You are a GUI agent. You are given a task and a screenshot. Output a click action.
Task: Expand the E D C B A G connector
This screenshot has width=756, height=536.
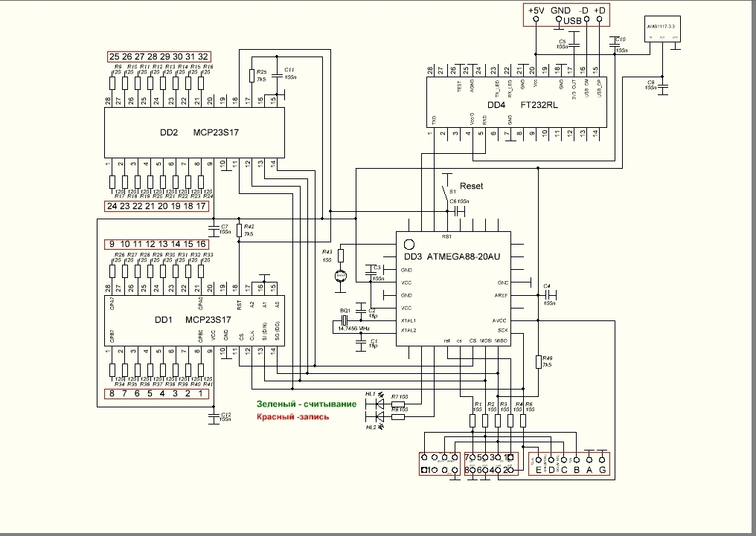569,462
